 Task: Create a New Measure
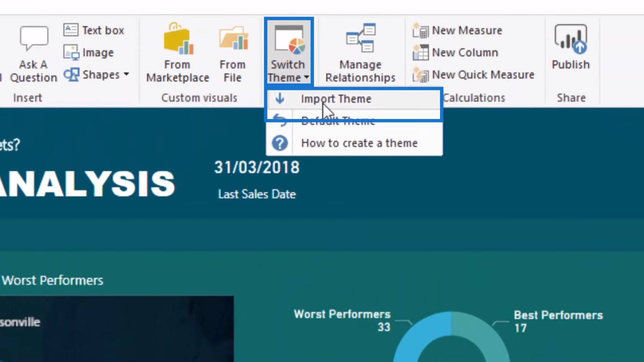pyautogui.click(x=457, y=30)
